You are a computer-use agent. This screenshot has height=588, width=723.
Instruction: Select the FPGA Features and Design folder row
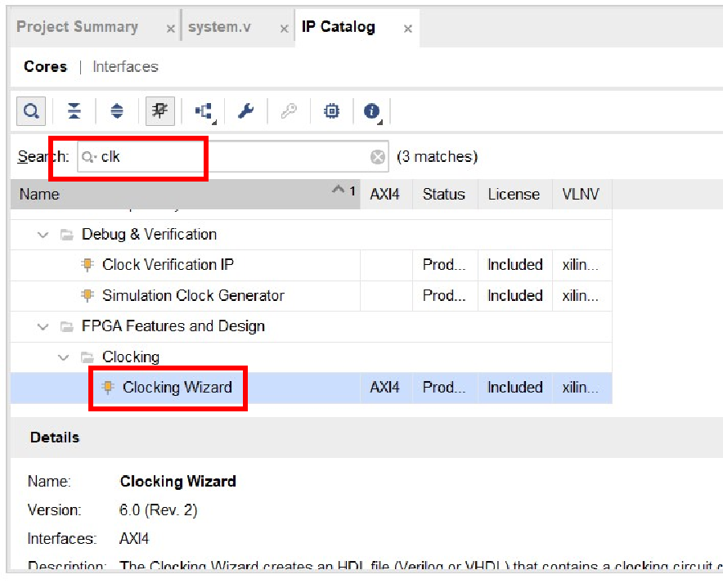312,326
